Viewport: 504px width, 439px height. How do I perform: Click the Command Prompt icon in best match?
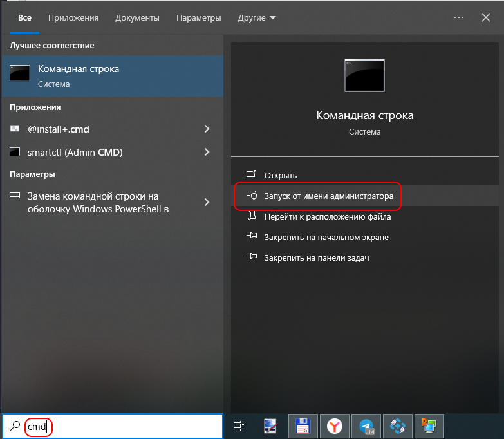point(19,73)
